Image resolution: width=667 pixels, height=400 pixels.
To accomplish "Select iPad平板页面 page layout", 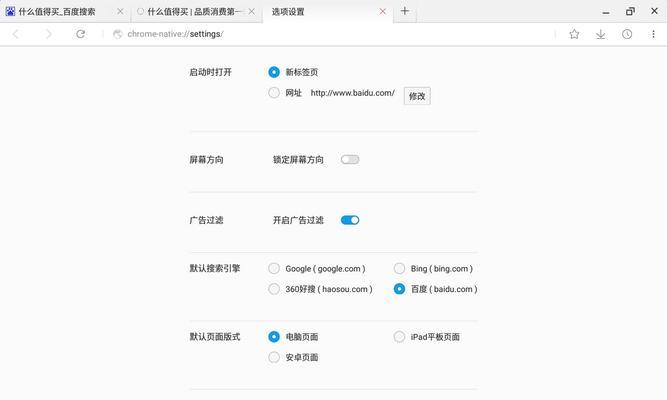I will 399,337.
